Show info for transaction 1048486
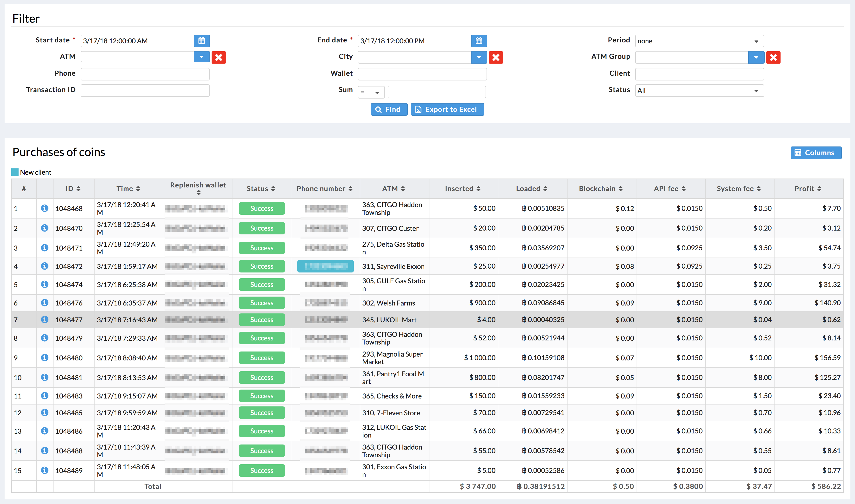Screen dimensions: 855x504 pyautogui.click(x=45, y=431)
